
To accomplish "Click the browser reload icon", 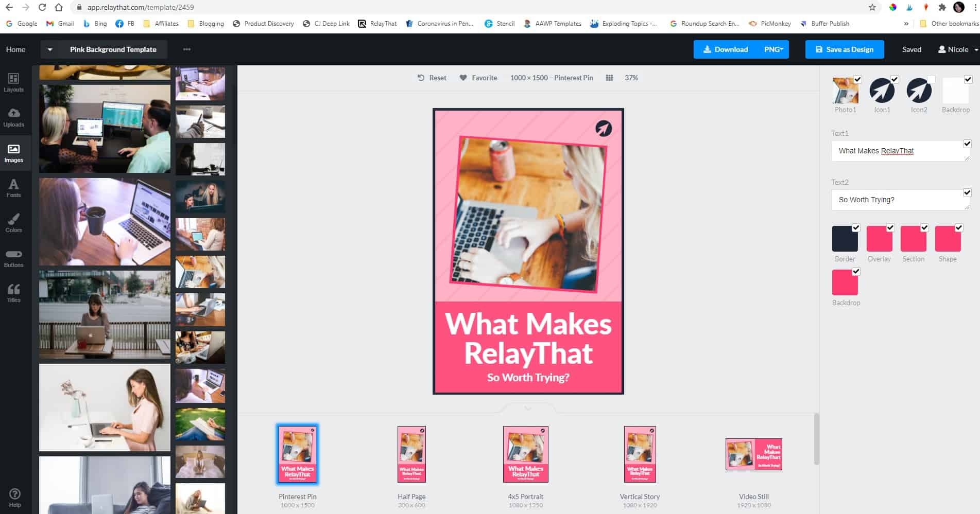I will (x=42, y=7).
